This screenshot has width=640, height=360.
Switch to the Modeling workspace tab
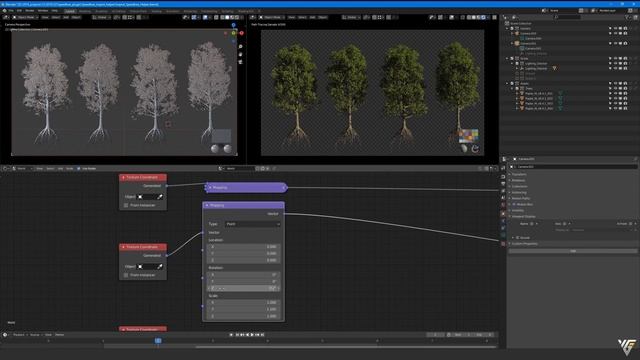pyautogui.click(x=84, y=11)
